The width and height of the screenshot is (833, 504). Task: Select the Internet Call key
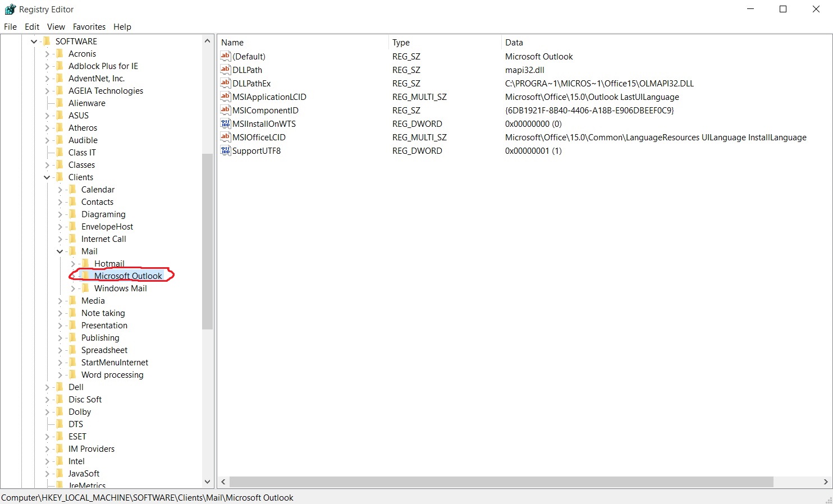coord(104,239)
